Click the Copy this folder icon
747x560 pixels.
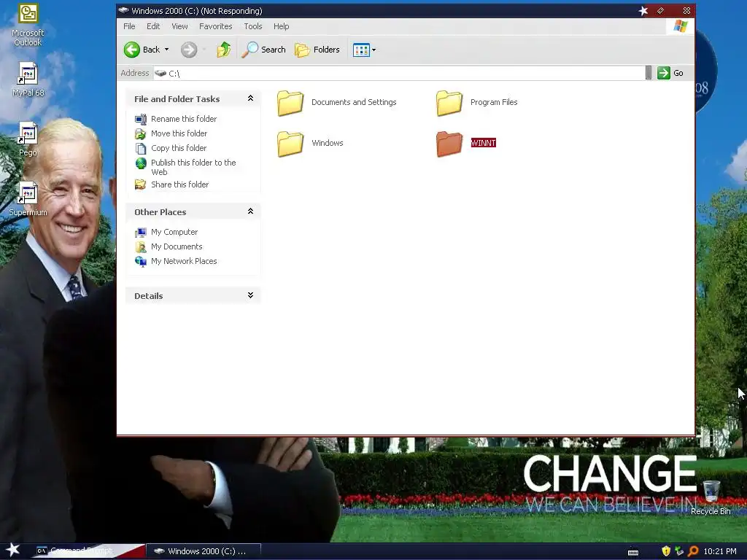pyautogui.click(x=141, y=149)
